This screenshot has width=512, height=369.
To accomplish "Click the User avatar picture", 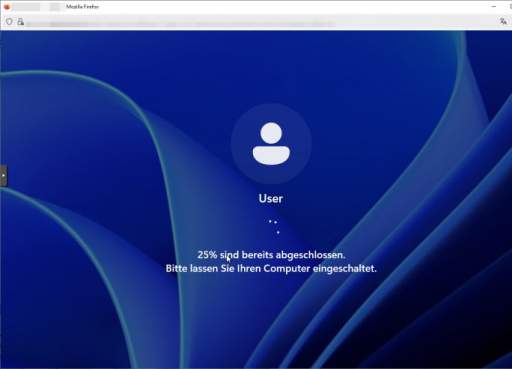I will point(271,144).
